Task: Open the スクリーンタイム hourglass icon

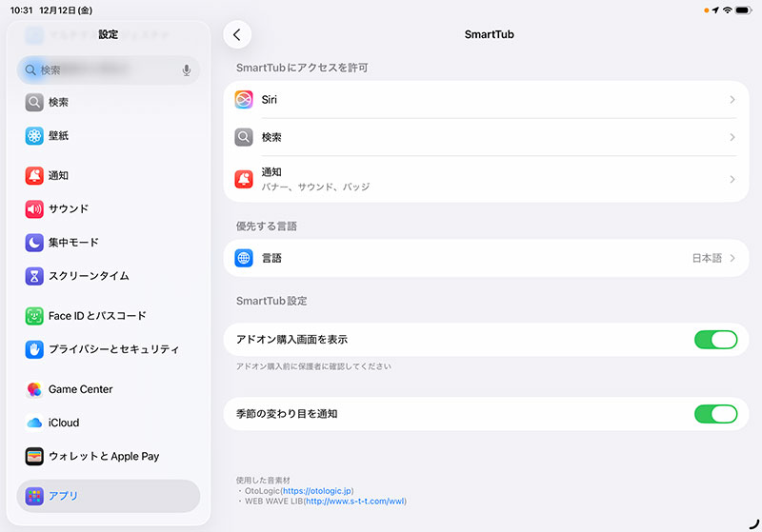Action: 34,276
